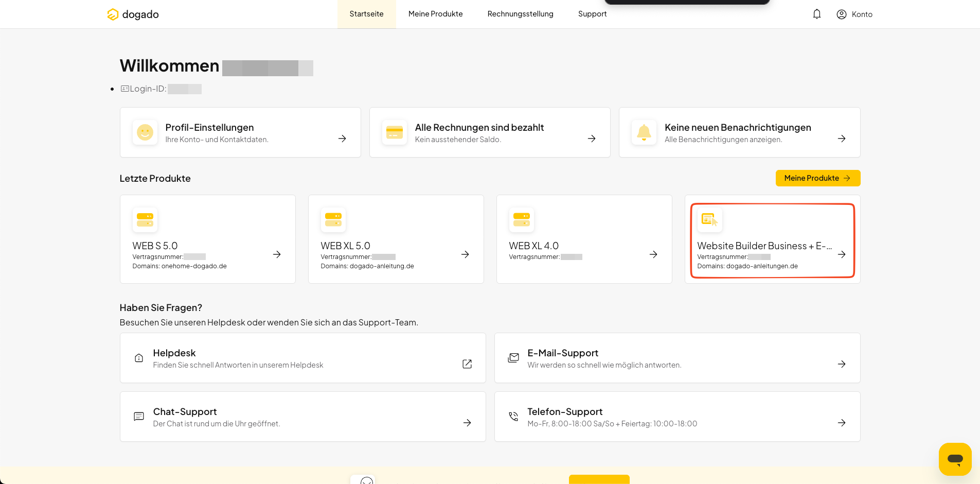Click domain text onehome-dogado.de

click(194, 266)
